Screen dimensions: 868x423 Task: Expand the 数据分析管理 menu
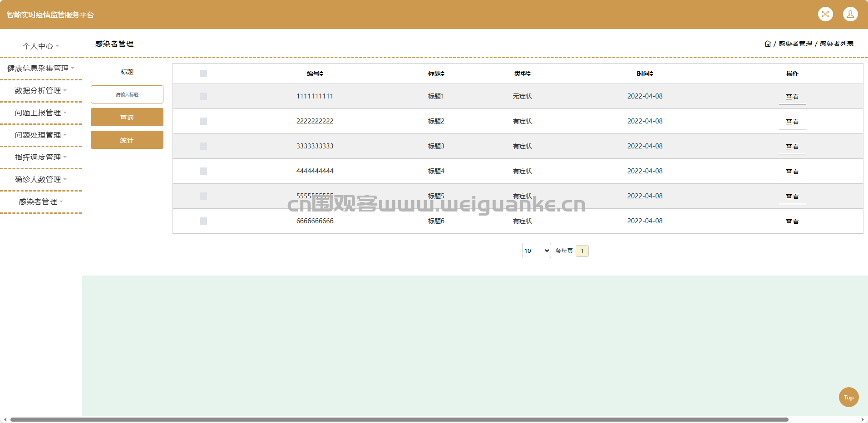coord(41,90)
